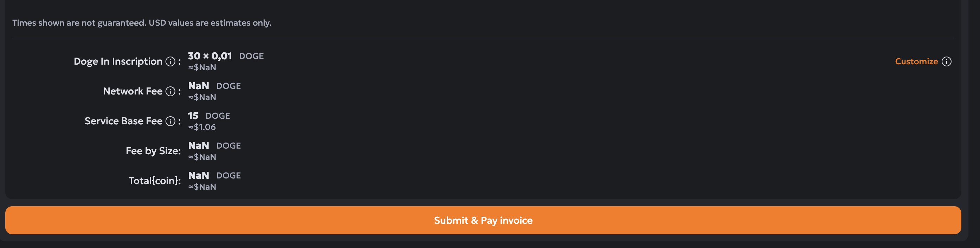980x248 pixels.
Task: Click info icon next to Service Base Fee
Action: (170, 121)
